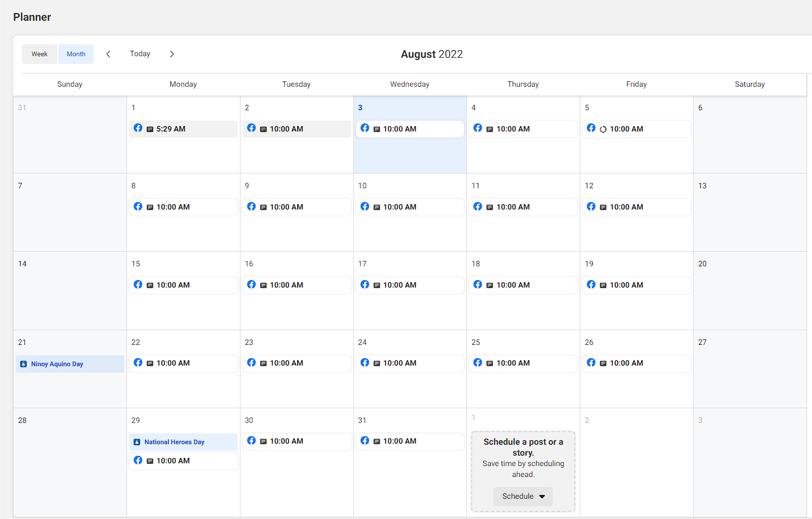Switch to Month view
This screenshot has height=519, width=812.
pos(76,54)
